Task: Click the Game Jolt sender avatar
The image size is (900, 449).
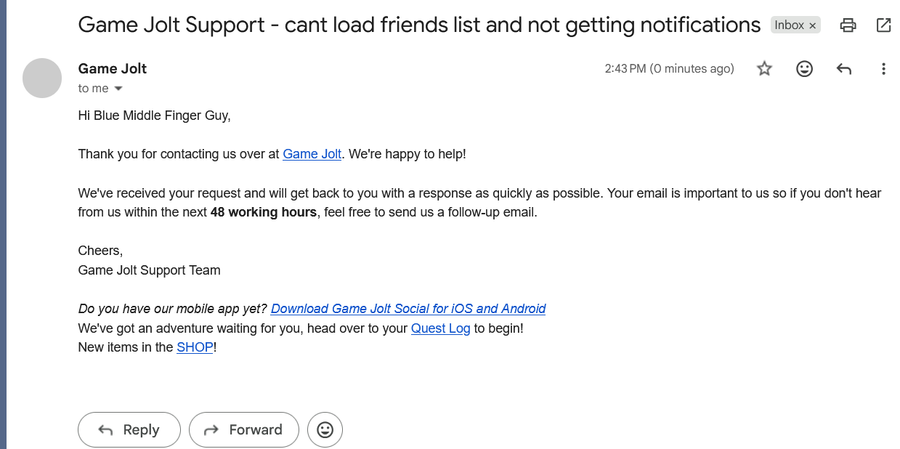Action: [42, 78]
